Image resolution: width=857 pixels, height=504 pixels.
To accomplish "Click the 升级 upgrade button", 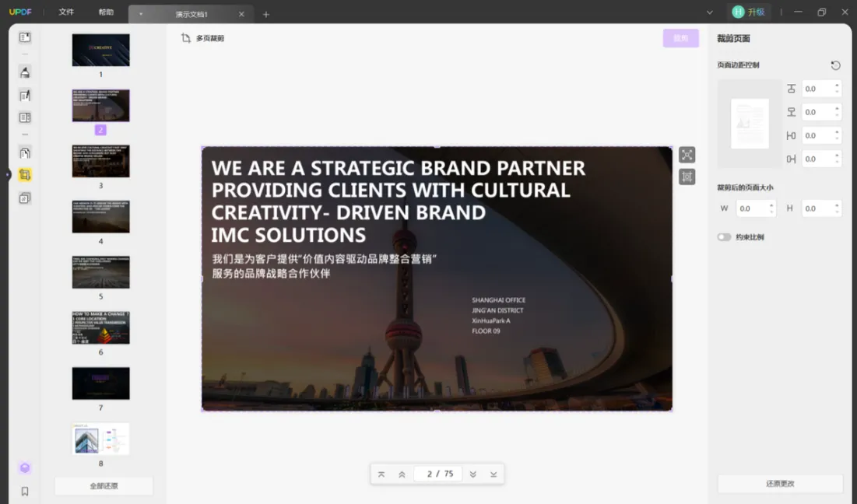I will (x=750, y=12).
